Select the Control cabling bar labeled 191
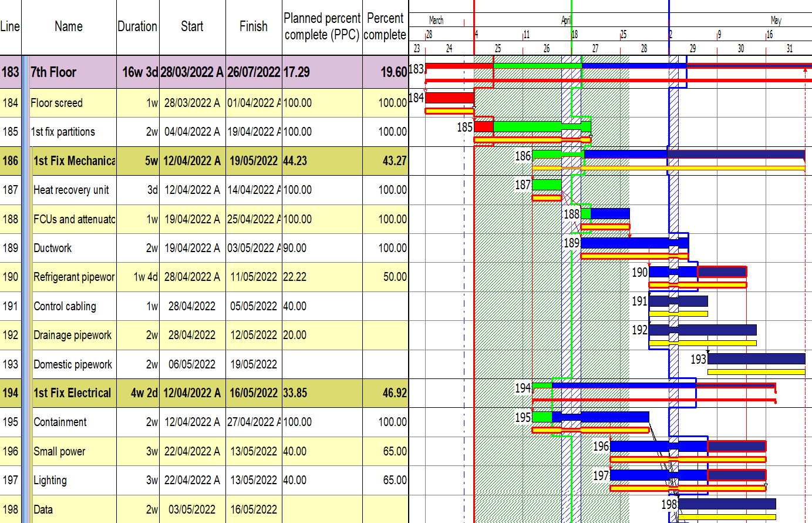 click(678, 301)
